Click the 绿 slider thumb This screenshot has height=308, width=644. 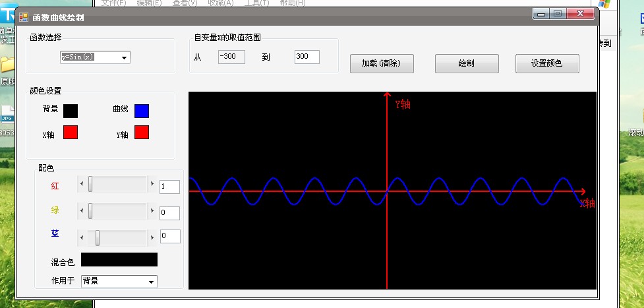click(90, 211)
